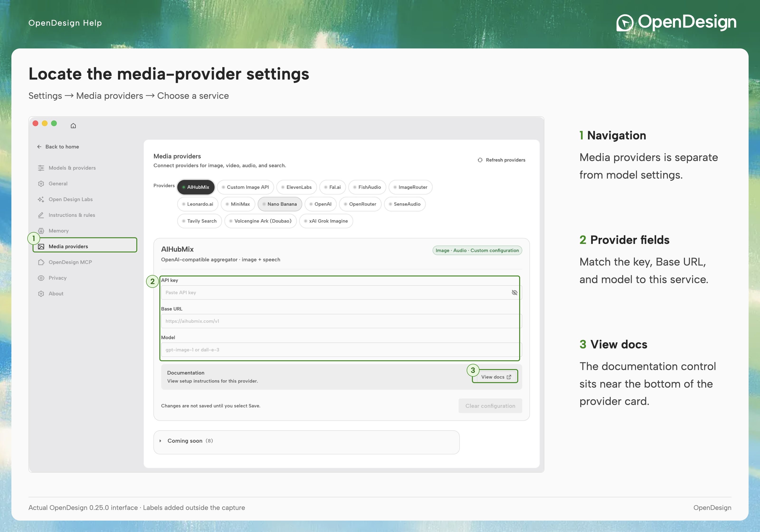The height and width of the screenshot is (532, 760).
Task: Click the OpenDesign logo in the header
Action: click(x=676, y=23)
